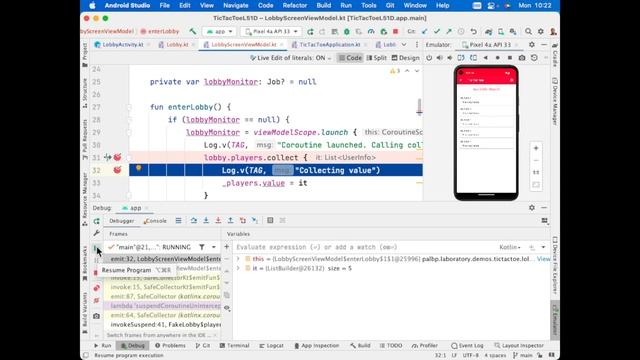Toggle Live Edit of literals dropdown
The width and height of the screenshot is (640, 360).
pyautogui.click(x=291, y=58)
